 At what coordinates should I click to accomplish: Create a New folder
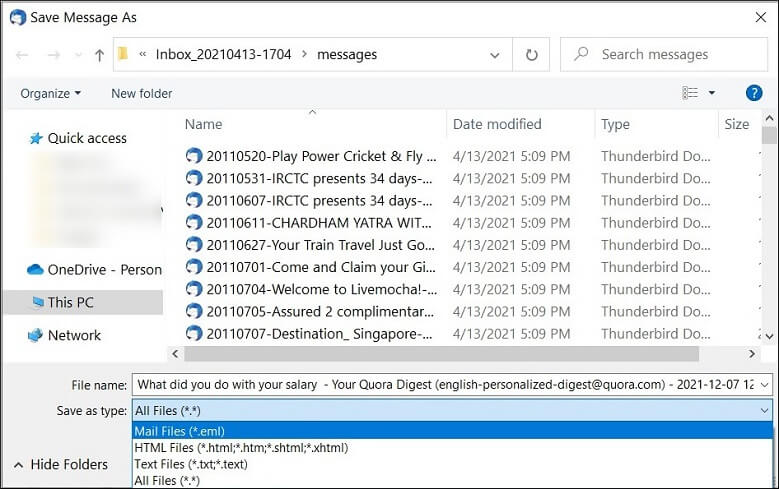[x=142, y=93]
